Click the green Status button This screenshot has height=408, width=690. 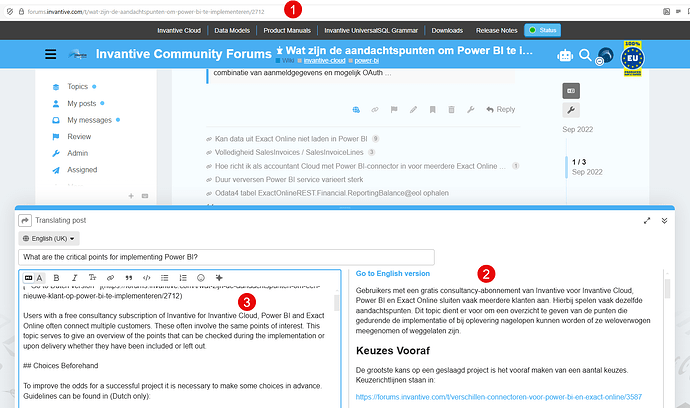543,30
